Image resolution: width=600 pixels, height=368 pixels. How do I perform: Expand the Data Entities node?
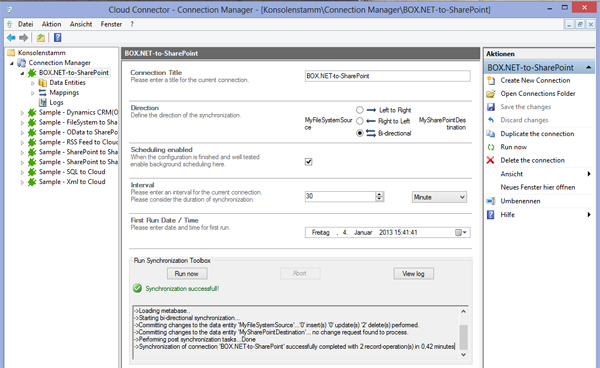(33, 83)
